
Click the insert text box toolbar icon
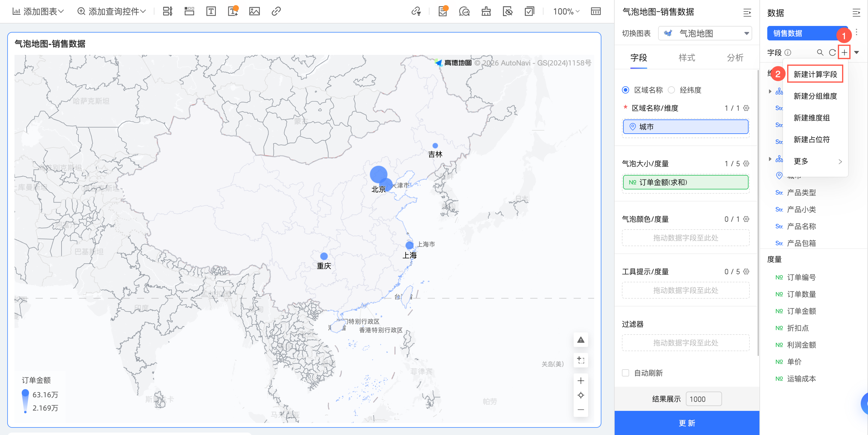tap(211, 11)
